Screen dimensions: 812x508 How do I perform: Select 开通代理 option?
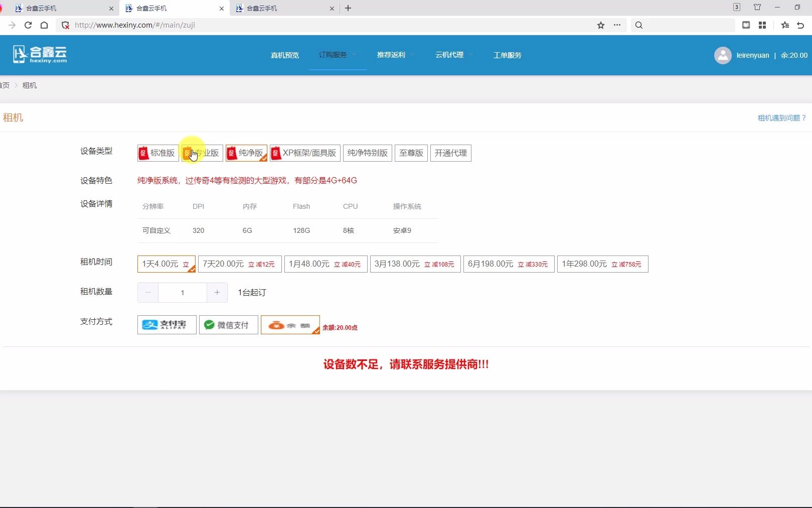pos(451,153)
